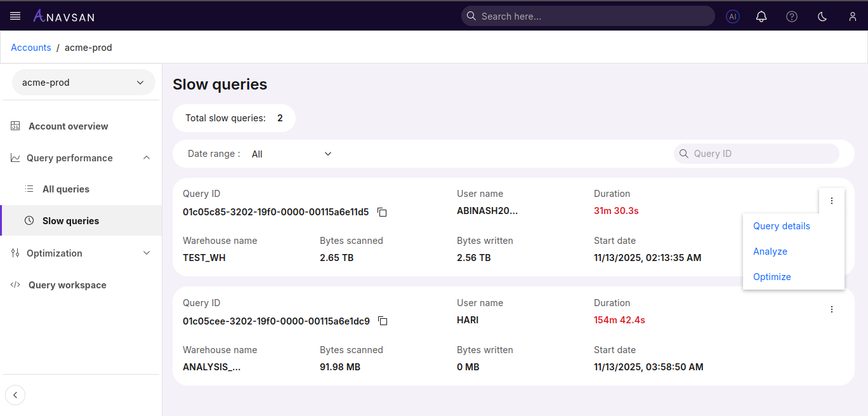Viewport: 868px width, 416px height.
Task: Open the help icon
Action: click(792, 17)
